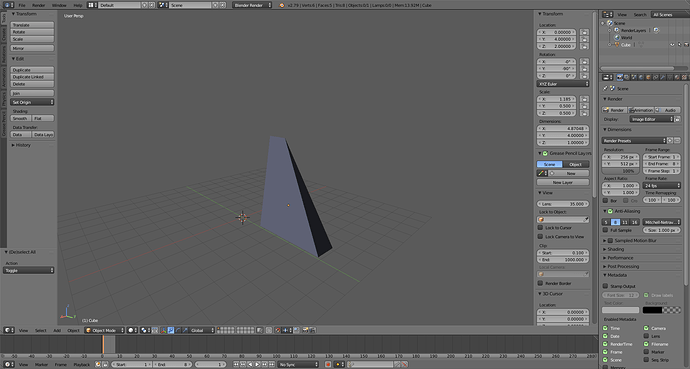Screen dimensions: 690x369
Task: Click the Smooth shading button
Action: point(21,118)
